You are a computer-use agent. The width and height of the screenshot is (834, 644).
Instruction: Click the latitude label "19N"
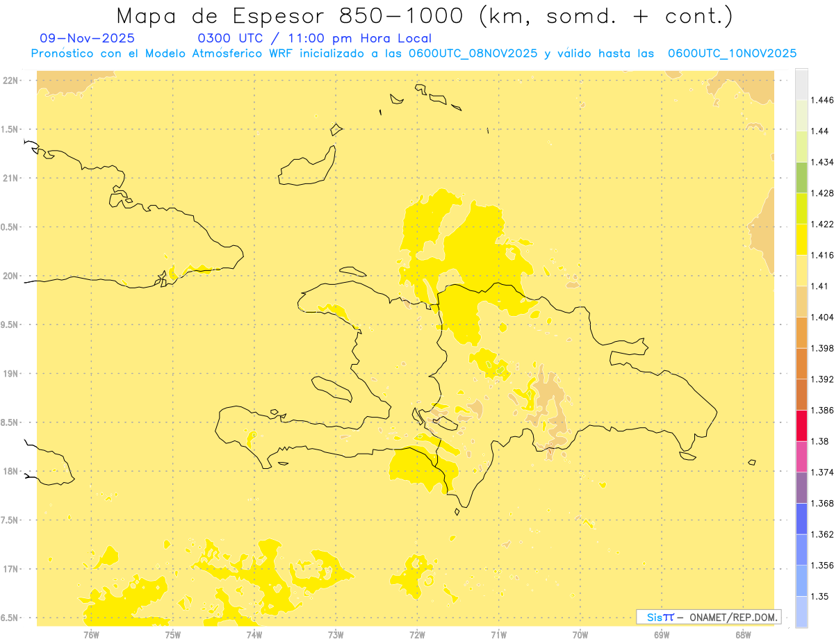(x=10, y=373)
